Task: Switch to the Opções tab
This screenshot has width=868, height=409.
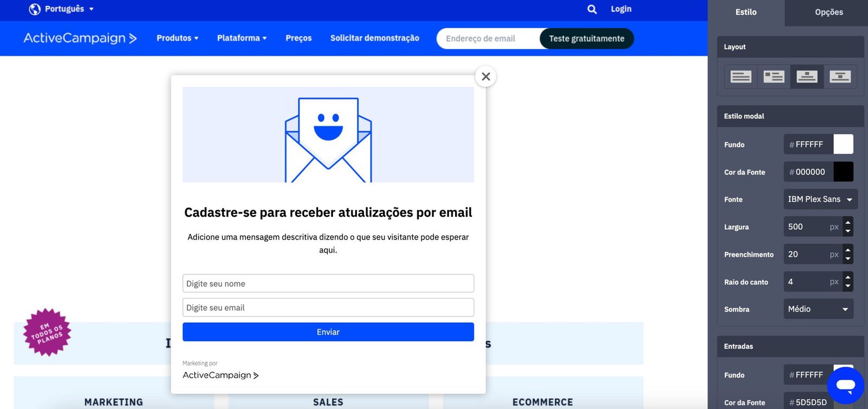Action: tap(828, 12)
